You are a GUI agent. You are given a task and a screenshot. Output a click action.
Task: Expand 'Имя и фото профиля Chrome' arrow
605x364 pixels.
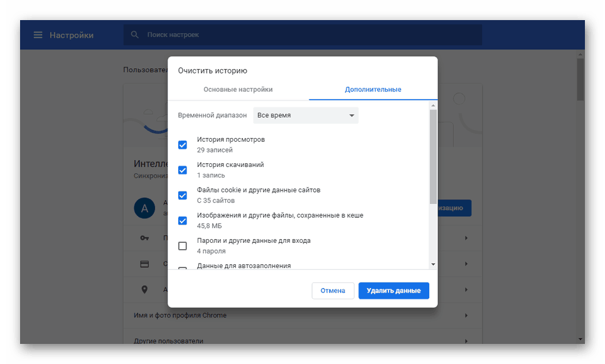(x=466, y=316)
